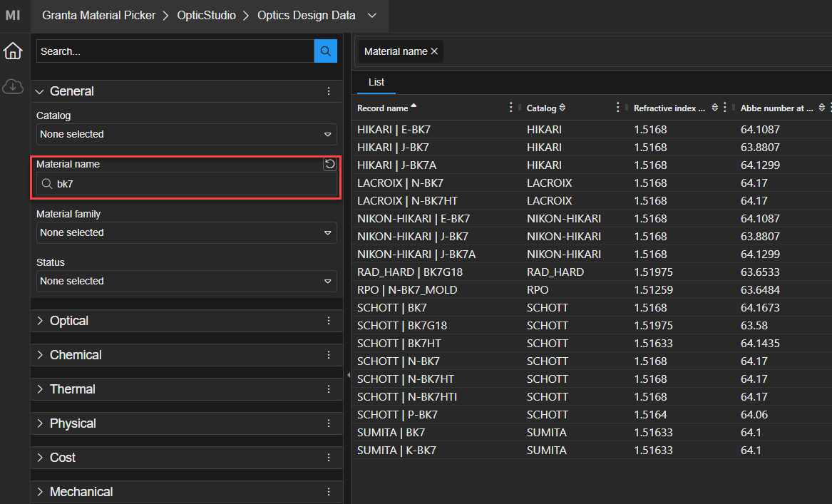
Task: Open General section options menu
Action: (x=329, y=91)
